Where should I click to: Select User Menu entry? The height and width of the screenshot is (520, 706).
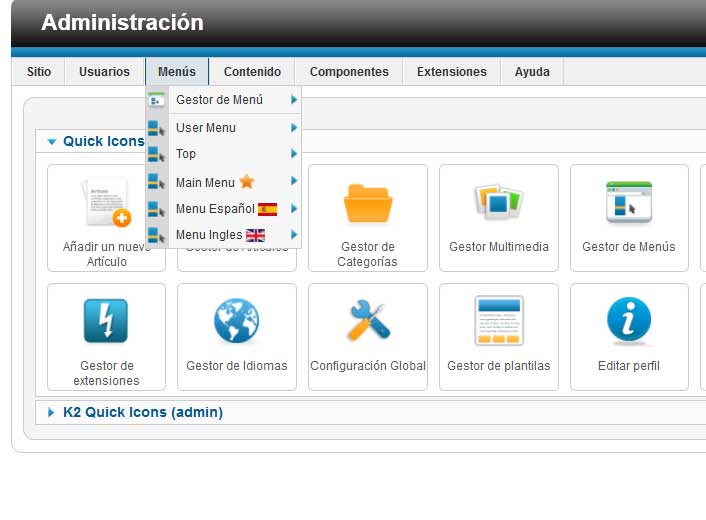[x=223, y=128]
